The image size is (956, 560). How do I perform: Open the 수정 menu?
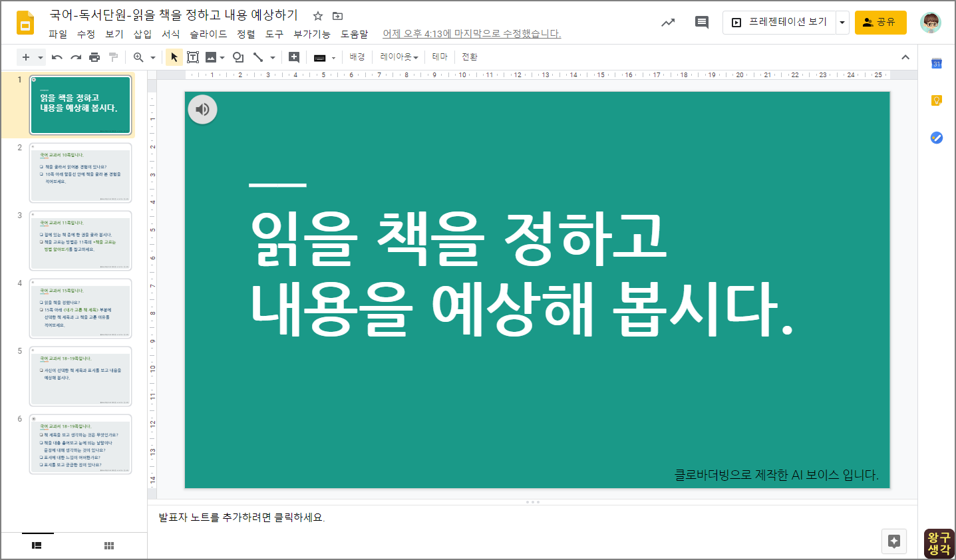(x=86, y=34)
